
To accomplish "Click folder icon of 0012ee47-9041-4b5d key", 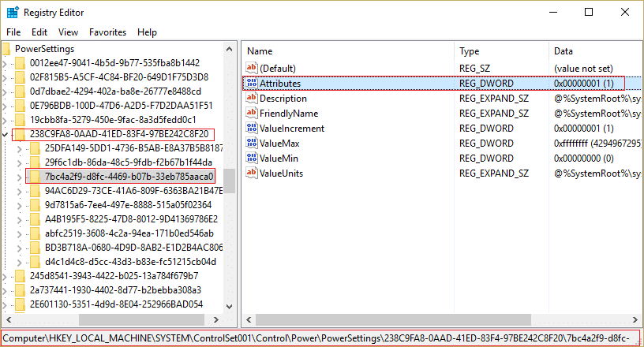I will 20,63.
